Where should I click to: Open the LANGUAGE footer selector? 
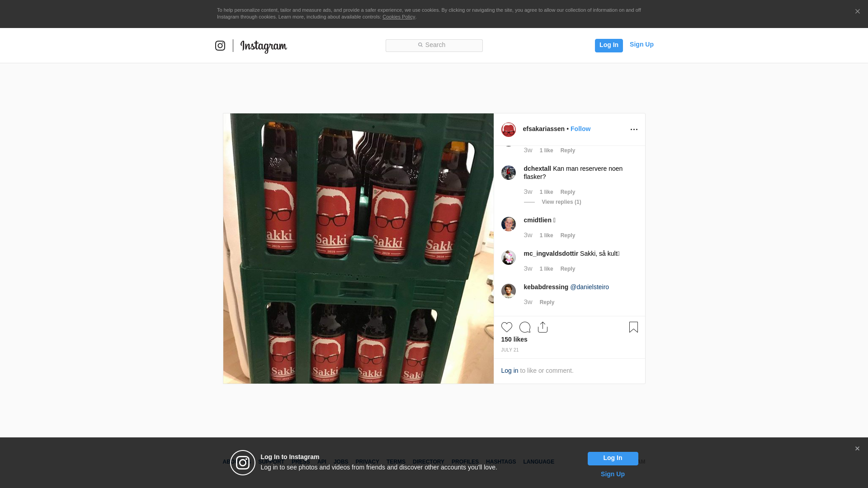(x=538, y=462)
